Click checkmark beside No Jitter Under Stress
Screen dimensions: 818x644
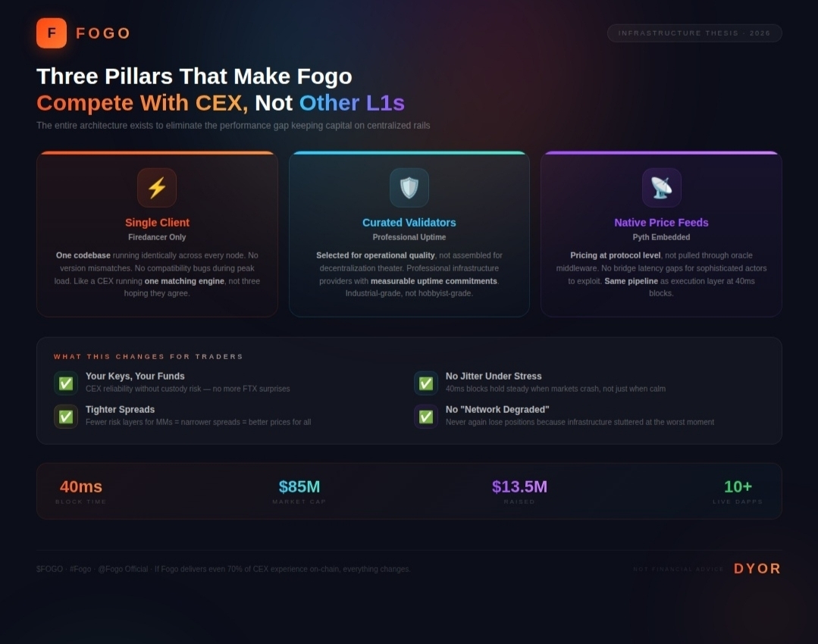pyautogui.click(x=426, y=383)
